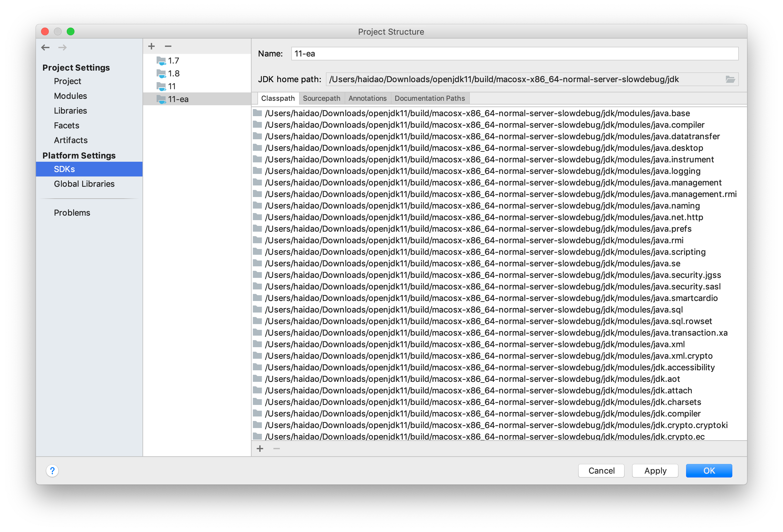
Task: Click the back navigation arrow
Action: (x=46, y=47)
